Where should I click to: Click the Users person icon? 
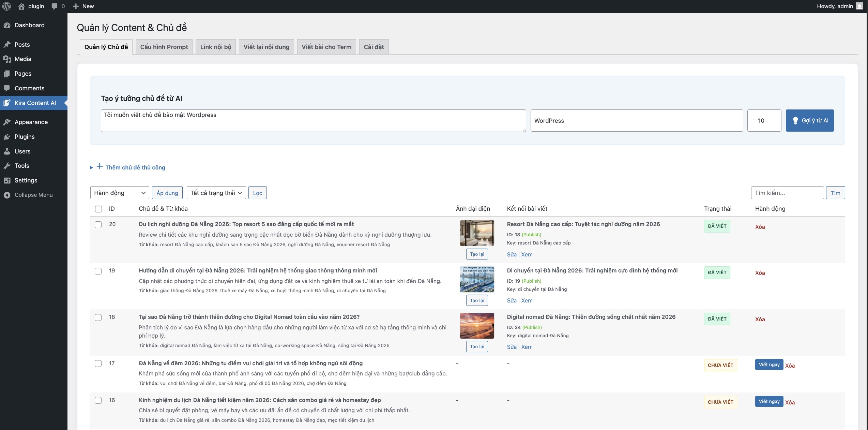coord(7,151)
